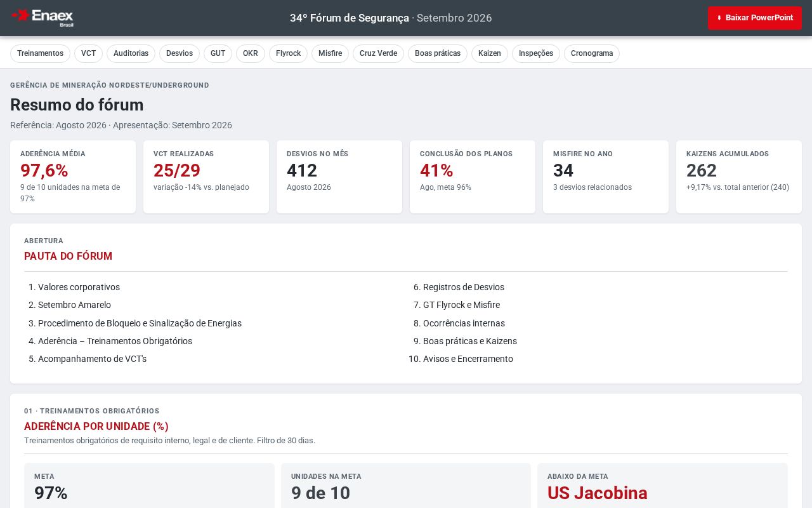Image resolution: width=812 pixels, height=508 pixels.
Task: Click the Misfire no Ano 34 value
Action: point(563,171)
